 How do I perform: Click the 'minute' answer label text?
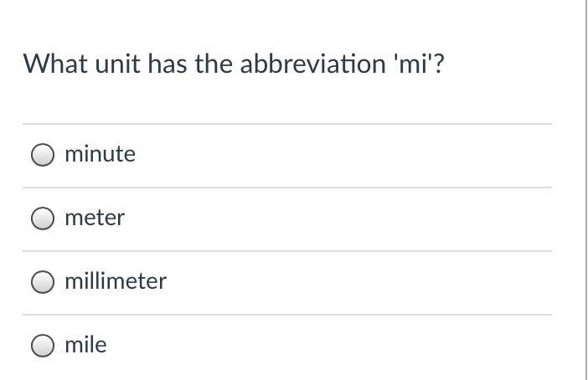tap(100, 154)
